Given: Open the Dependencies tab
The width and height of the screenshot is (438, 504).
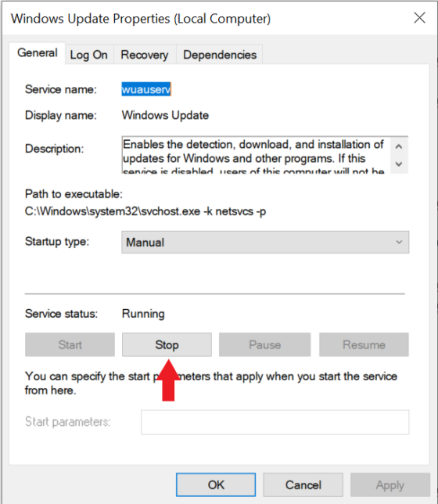Looking at the screenshot, I should coord(220,55).
